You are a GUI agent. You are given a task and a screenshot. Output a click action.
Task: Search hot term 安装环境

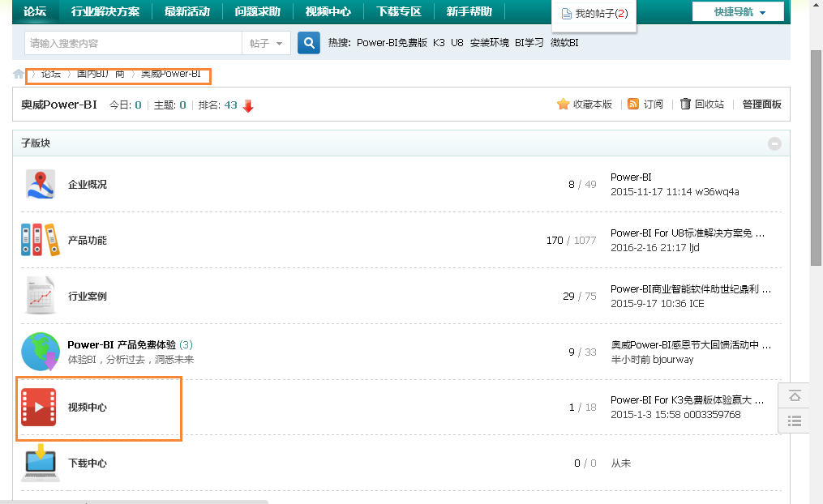pos(489,43)
